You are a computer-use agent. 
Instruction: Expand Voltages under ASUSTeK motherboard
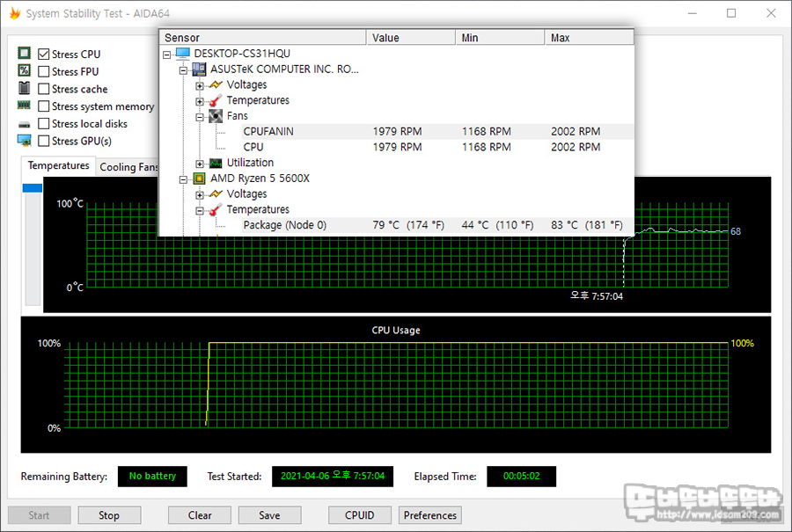pyautogui.click(x=200, y=85)
